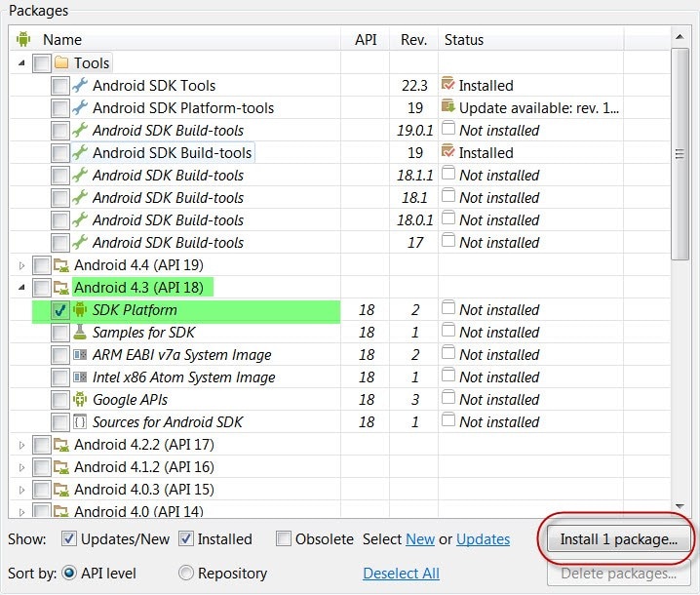Click the Delete packages button

(x=618, y=574)
